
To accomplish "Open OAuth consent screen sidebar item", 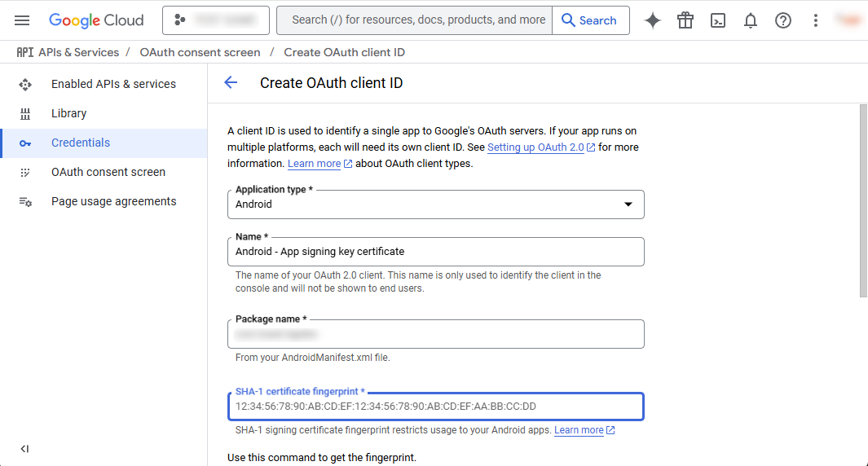I will (x=104, y=172).
